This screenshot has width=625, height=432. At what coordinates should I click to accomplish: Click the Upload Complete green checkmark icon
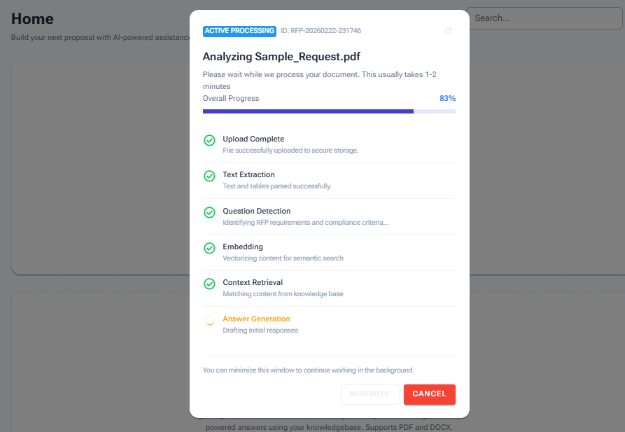pyautogui.click(x=209, y=141)
